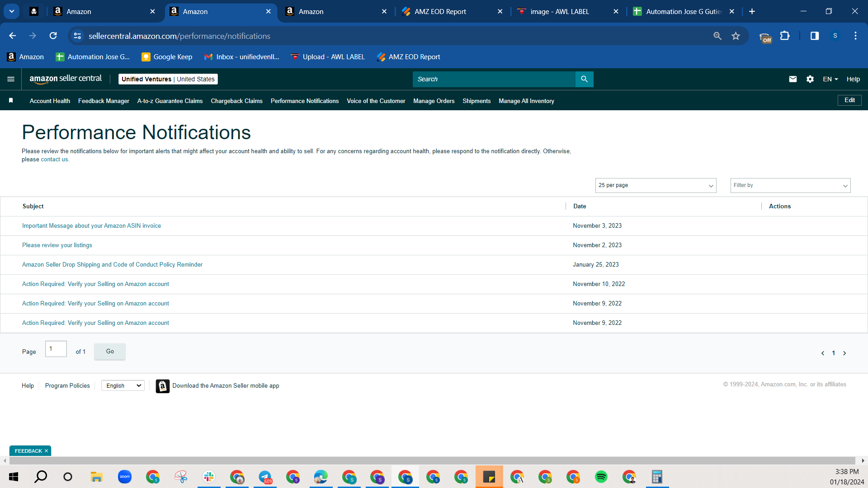Open Windows Start menu
Viewport: 868px width, 488px height.
(14, 477)
